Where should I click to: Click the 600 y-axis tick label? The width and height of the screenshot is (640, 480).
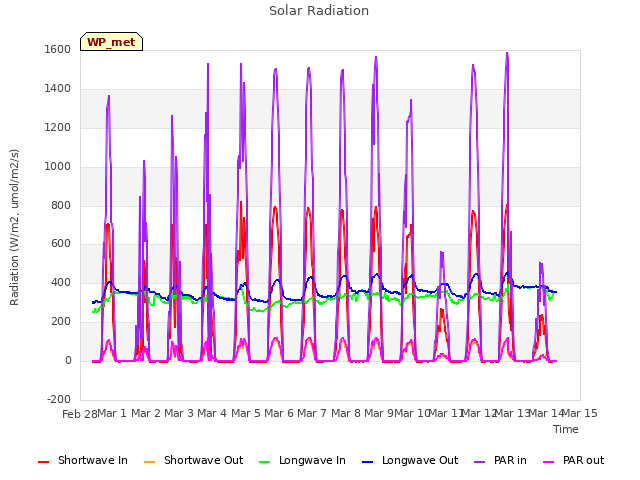61,244
